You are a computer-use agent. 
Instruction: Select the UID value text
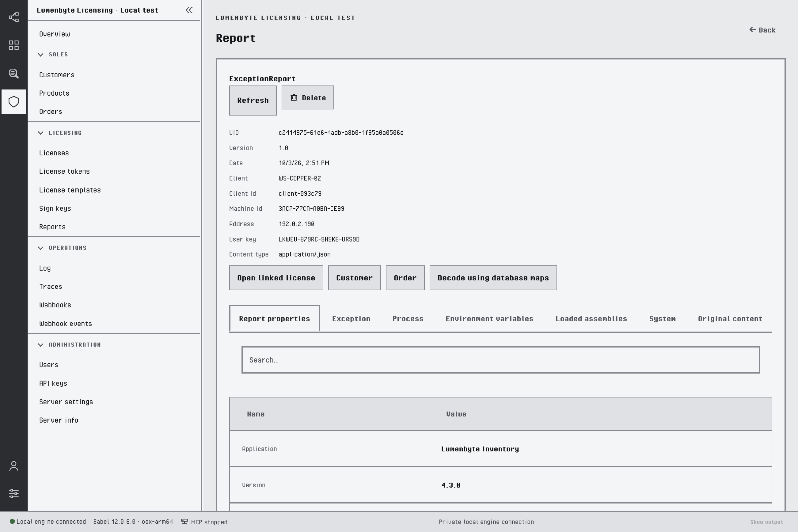341,133
